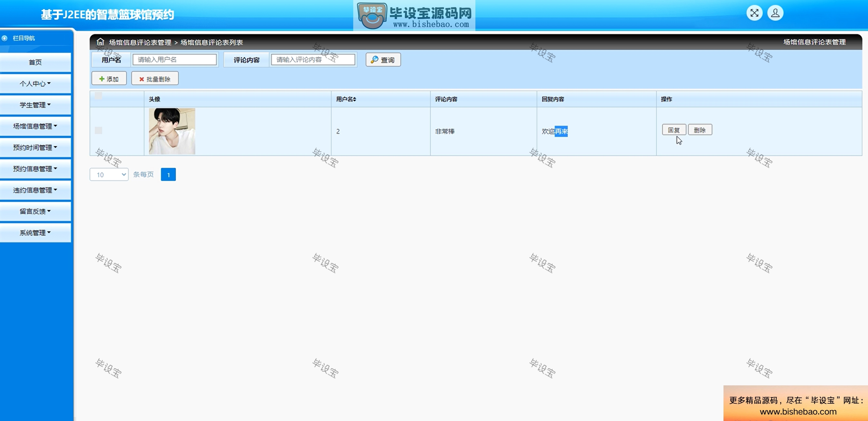Expand the 违约信息管理 menu

(35, 190)
